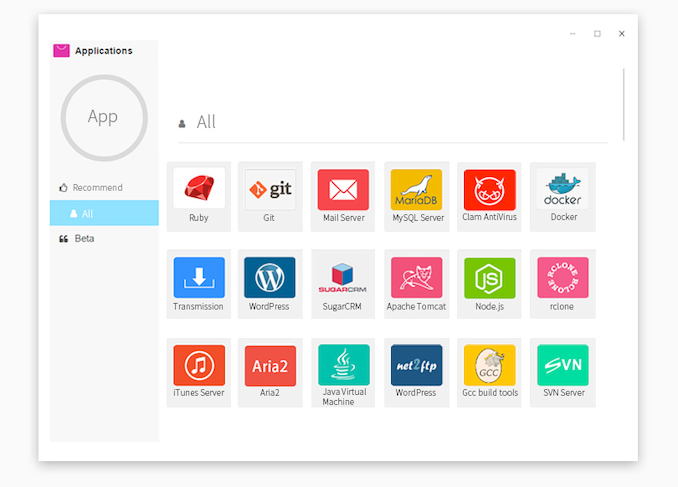Viewport: 678px width, 487px height.
Task: Open Mail Server app
Action: point(343,190)
